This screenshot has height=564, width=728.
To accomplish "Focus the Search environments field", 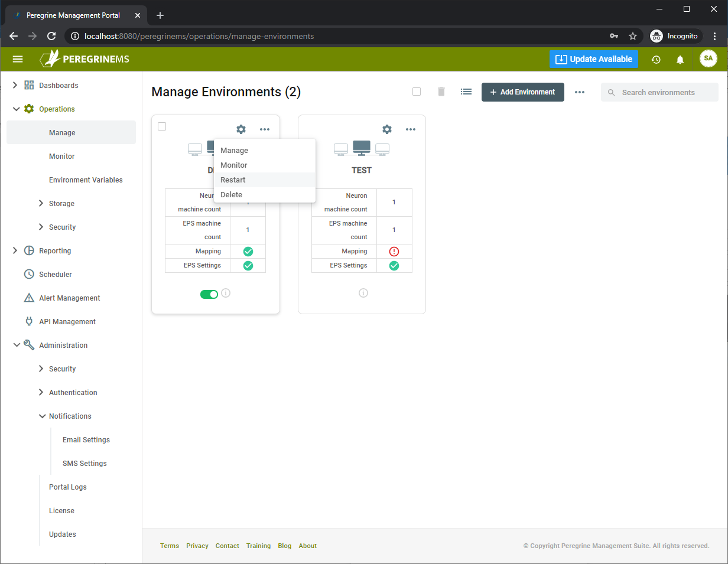I will [659, 92].
